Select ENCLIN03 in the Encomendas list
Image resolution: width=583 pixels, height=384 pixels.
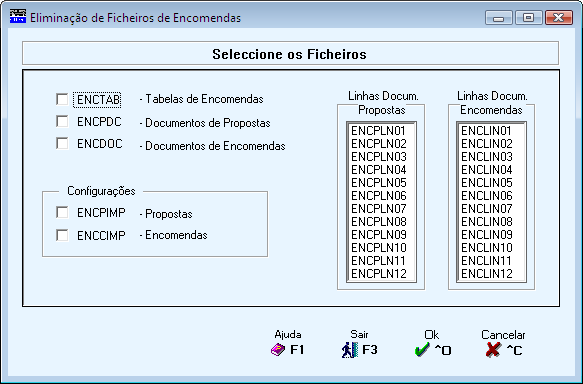point(491,157)
